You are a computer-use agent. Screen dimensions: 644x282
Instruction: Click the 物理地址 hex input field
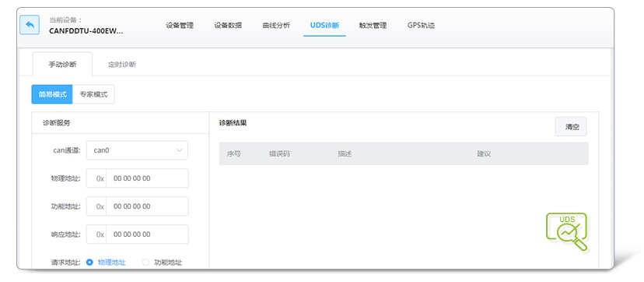(148, 178)
